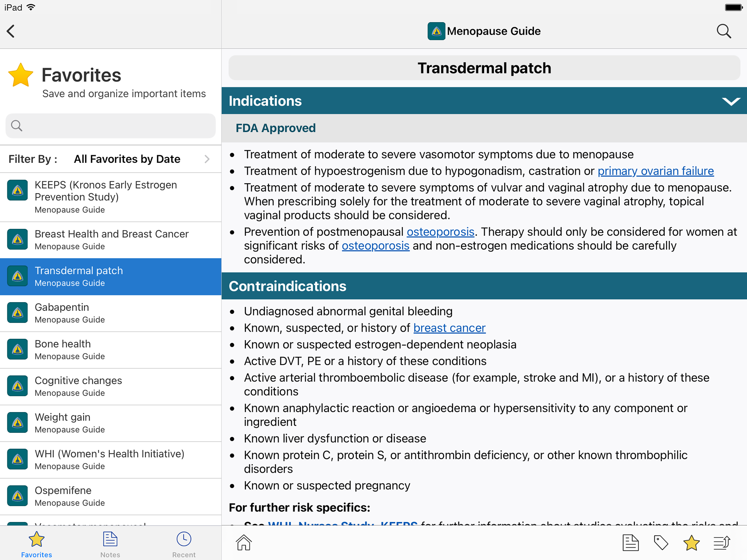Open the Weight gain favorite
747x560 pixels.
111,423
